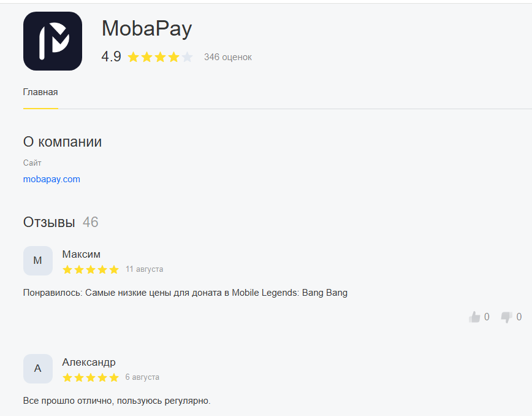Click Максим's avatar with letter M
The height and width of the screenshot is (416, 532).
point(37,261)
